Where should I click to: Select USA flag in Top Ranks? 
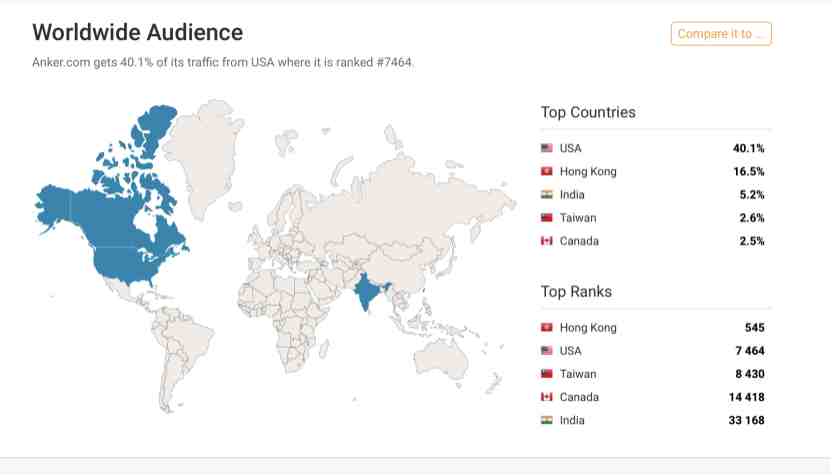(547, 351)
